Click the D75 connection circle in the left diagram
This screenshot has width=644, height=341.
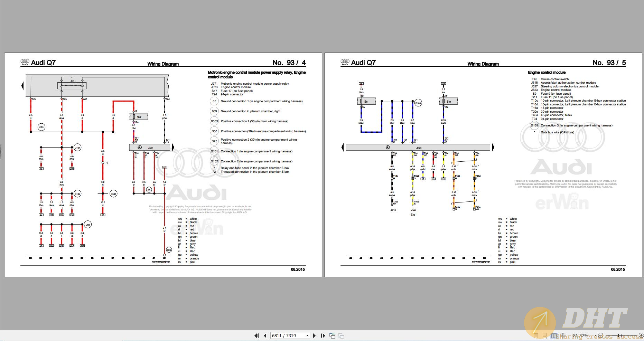point(41,127)
